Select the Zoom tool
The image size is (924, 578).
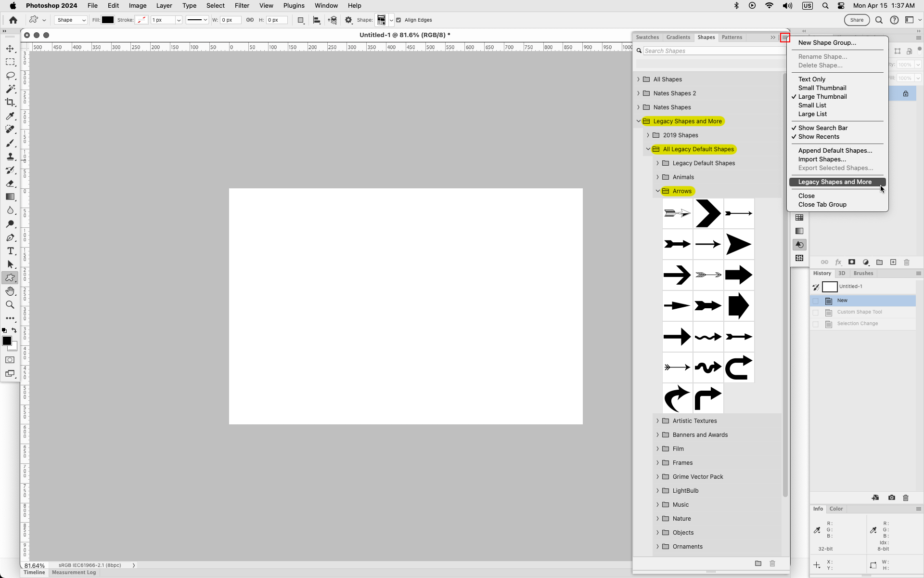pyautogui.click(x=10, y=304)
